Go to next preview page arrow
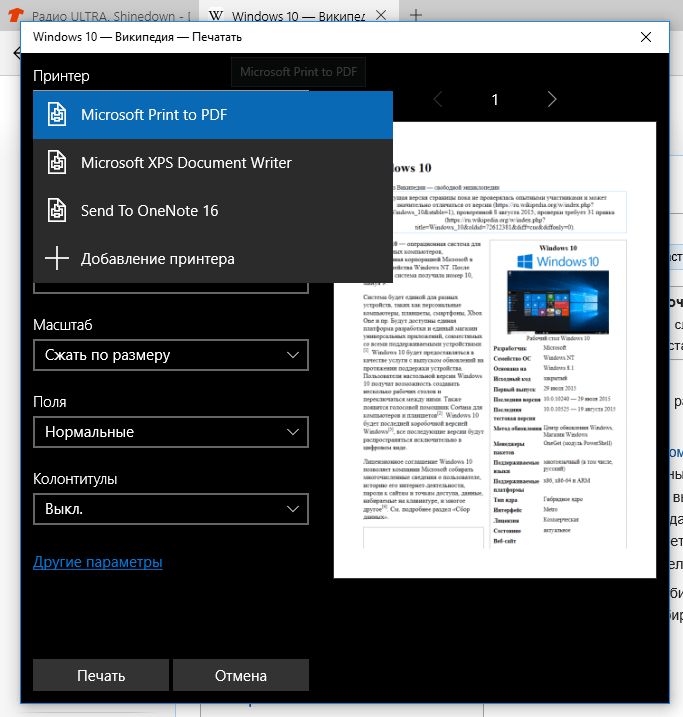This screenshot has height=717, width=683. coord(552,99)
